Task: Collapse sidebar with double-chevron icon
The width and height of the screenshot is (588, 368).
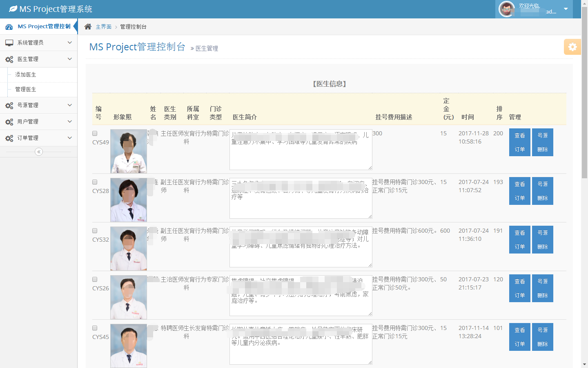Action: point(39,152)
